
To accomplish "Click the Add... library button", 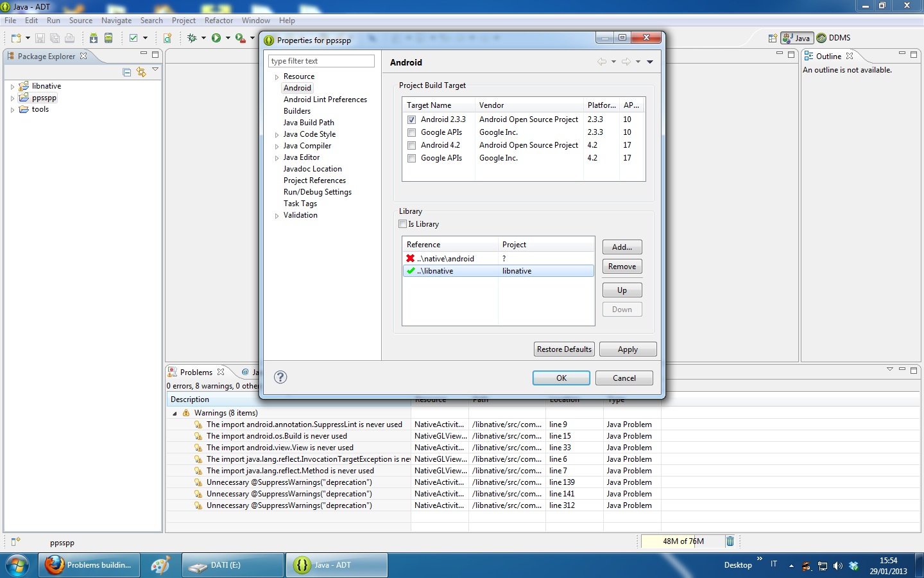I will (622, 247).
